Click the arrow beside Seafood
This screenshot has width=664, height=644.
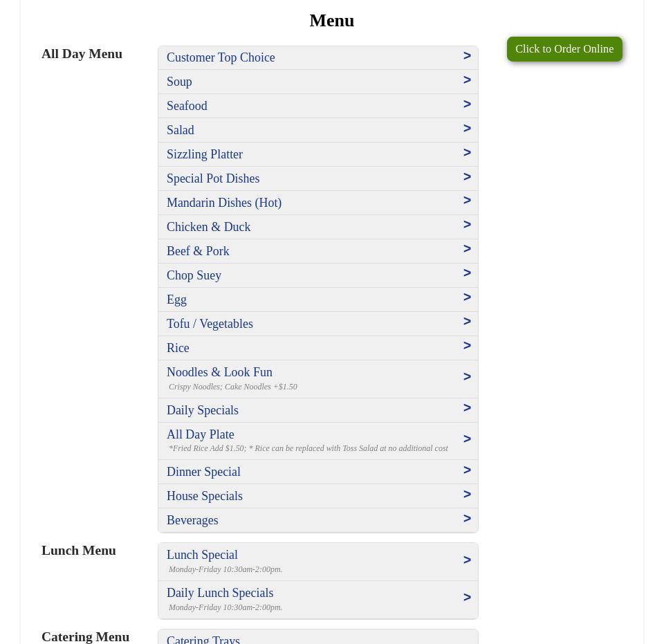[x=467, y=104]
